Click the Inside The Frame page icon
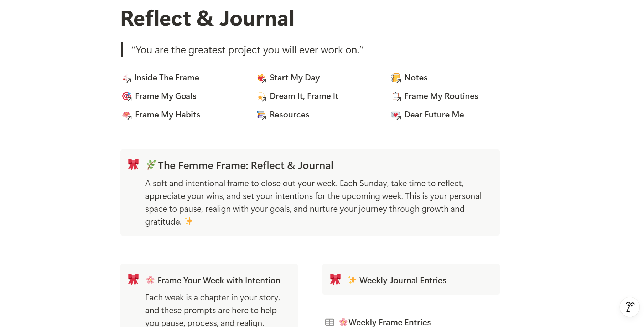 tap(126, 78)
